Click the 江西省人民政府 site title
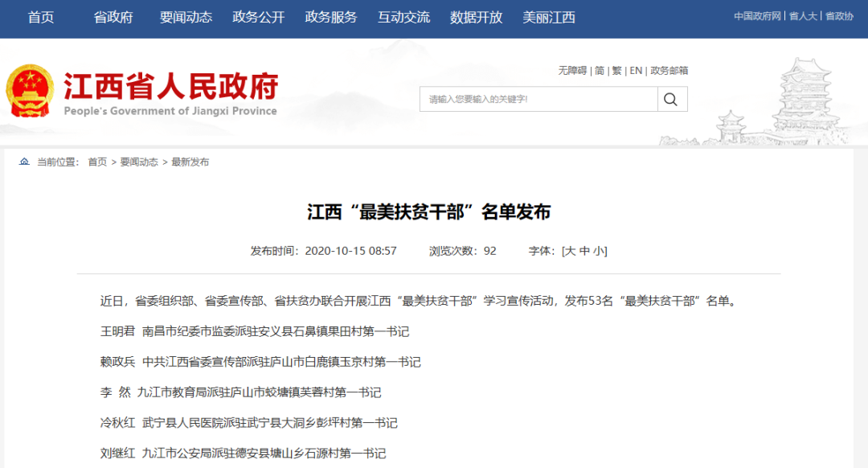The width and height of the screenshot is (868, 468). (171, 86)
